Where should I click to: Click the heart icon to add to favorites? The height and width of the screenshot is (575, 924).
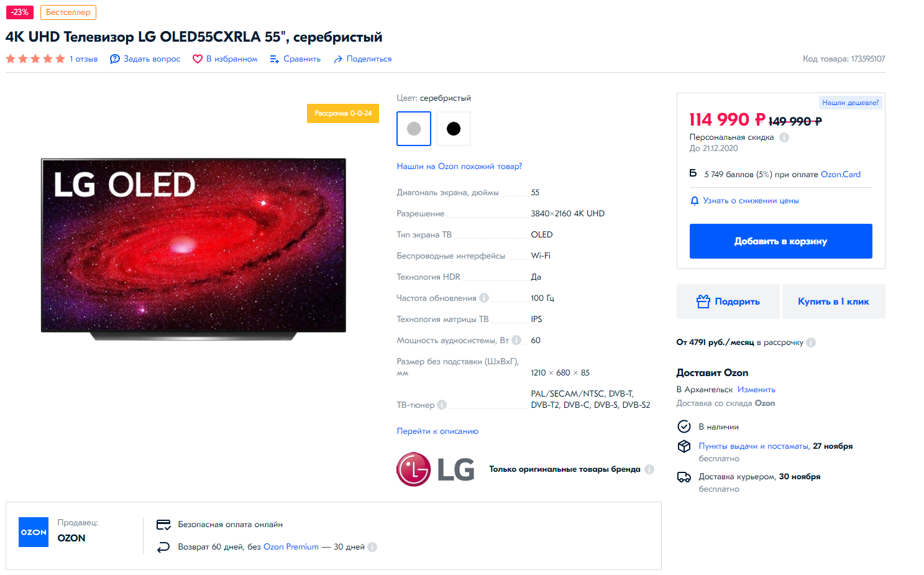198,59
